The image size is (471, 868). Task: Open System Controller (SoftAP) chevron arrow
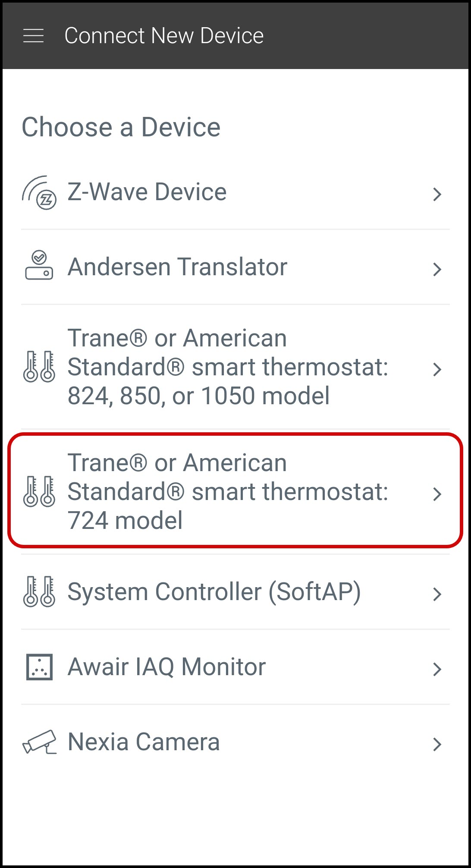pyautogui.click(x=437, y=594)
